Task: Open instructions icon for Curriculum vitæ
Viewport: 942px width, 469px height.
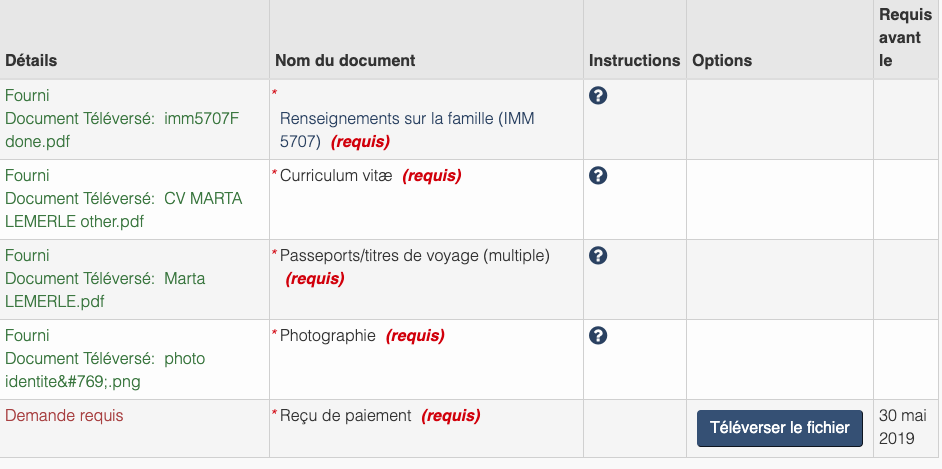Action: [x=599, y=176]
